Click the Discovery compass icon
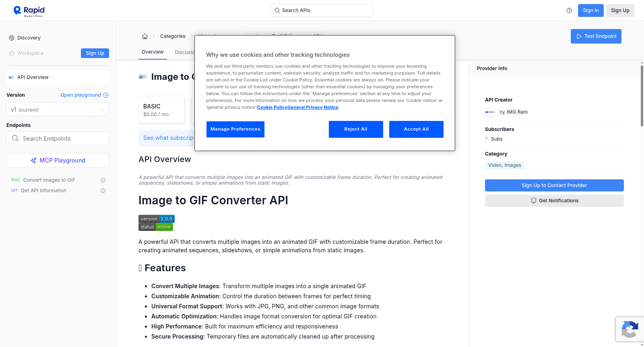644x347 pixels. click(12, 38)
